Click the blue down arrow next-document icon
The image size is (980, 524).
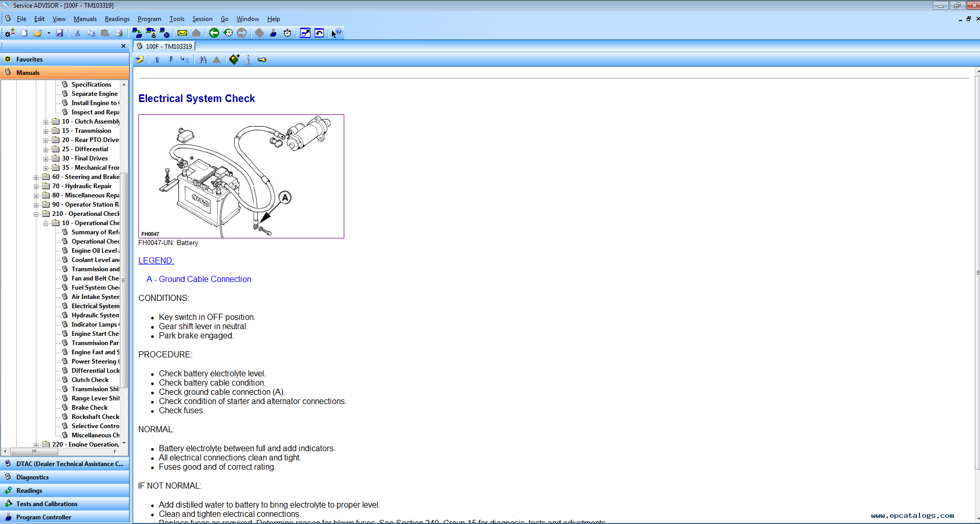pyautogui.click(x=171, y=60)
